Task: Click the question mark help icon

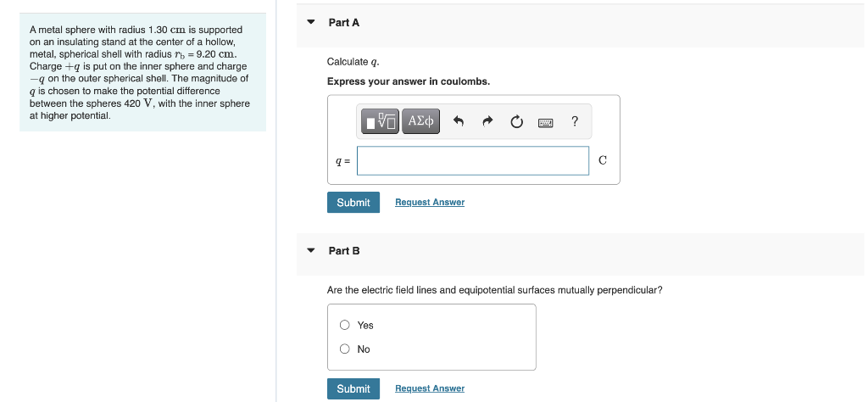Action: 575,122
